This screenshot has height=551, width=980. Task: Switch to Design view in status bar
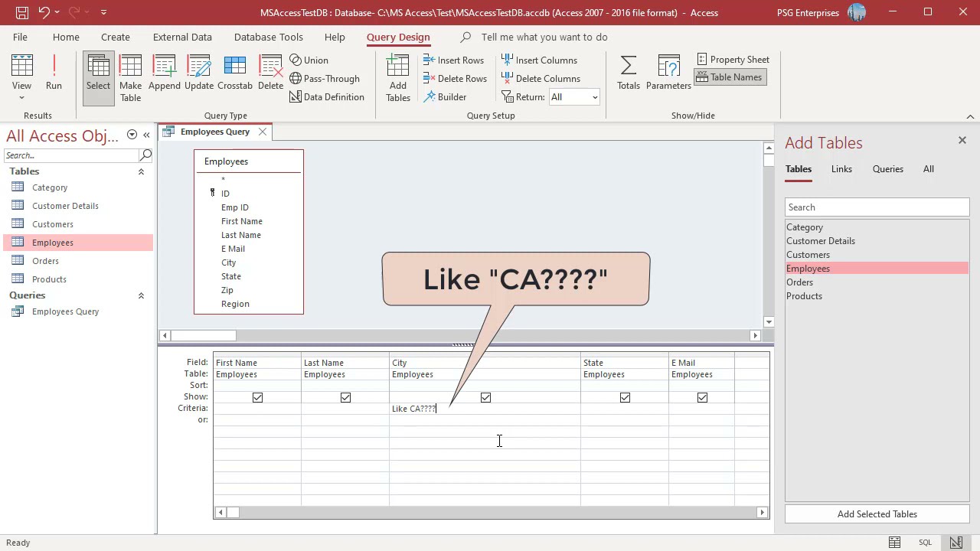point(955,543)
